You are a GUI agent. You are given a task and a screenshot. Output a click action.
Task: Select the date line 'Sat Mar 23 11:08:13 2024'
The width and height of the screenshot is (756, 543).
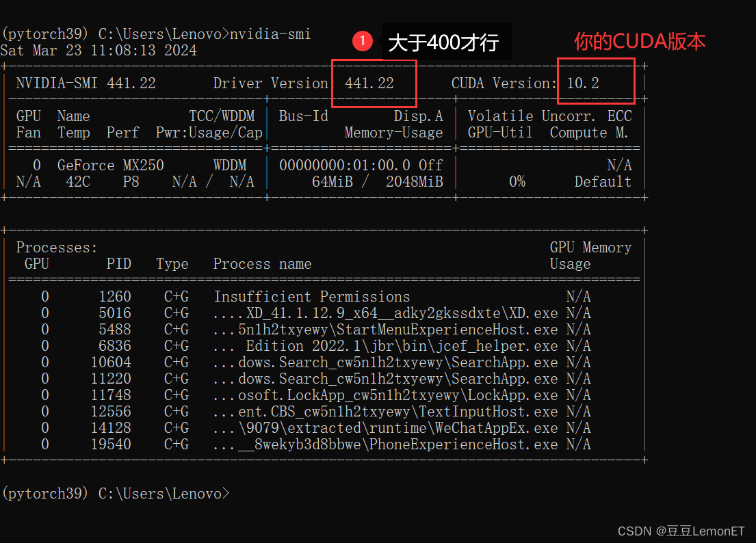[99, 51]
